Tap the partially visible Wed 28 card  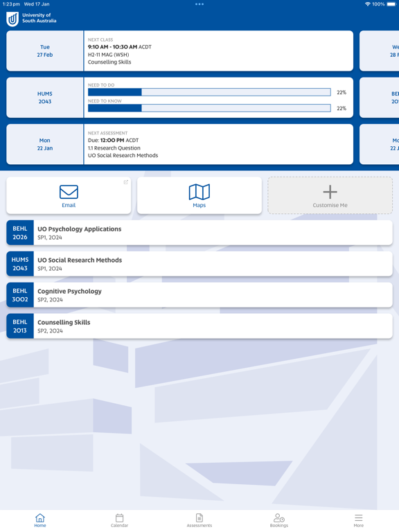380,51
